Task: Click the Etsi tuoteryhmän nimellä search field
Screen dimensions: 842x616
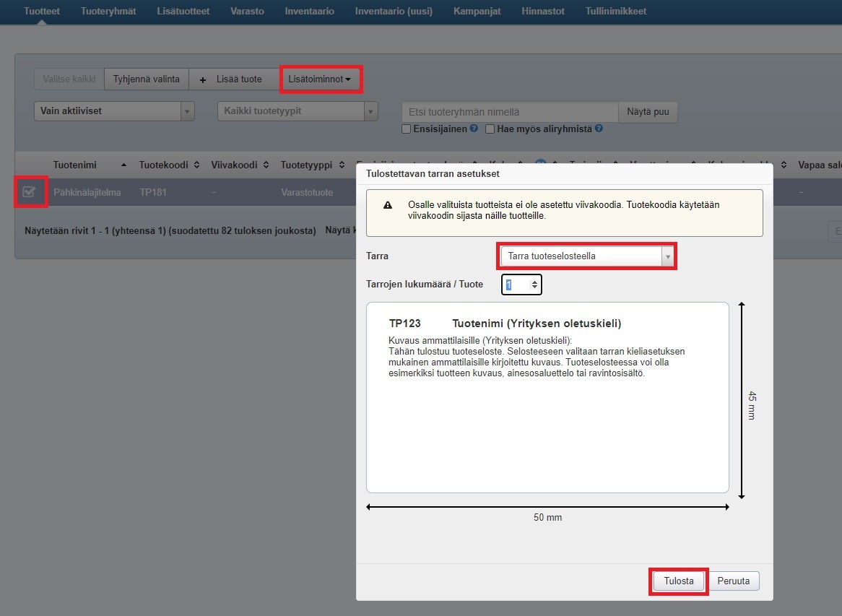Action: [509, 112]
